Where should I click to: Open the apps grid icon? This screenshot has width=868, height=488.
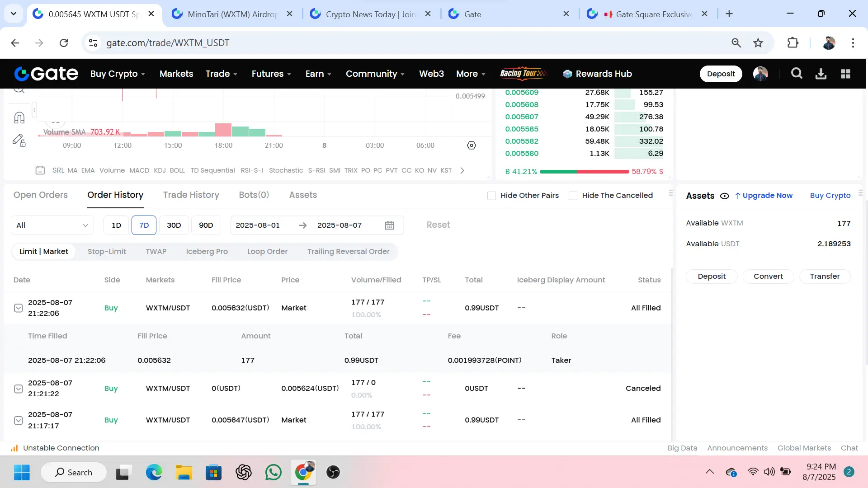pyautogui.click(x=845, y=74)
